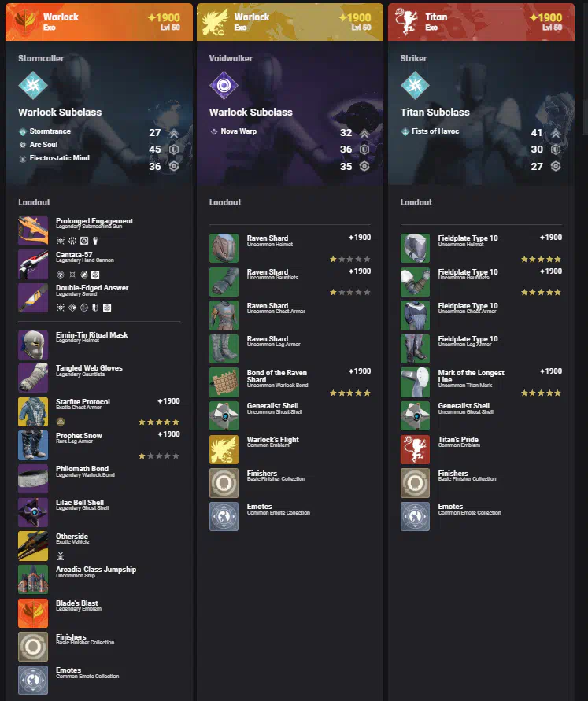Click the Voidwalker purple subclass icon
The width and height of the screenshot is (588, 701).
click(x=224, y=85)
